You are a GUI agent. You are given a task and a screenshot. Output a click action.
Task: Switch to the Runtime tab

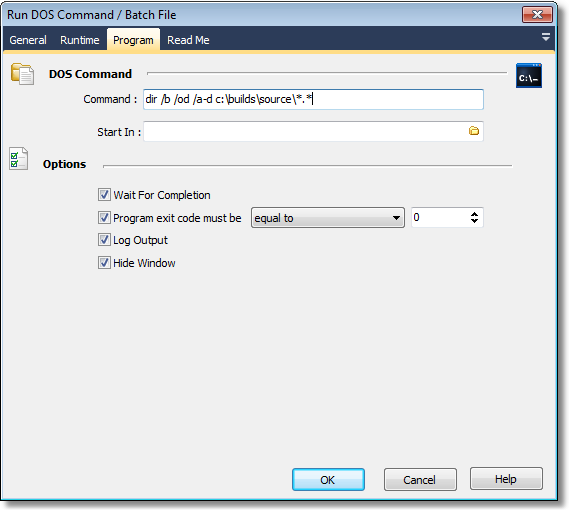[79, 40]
